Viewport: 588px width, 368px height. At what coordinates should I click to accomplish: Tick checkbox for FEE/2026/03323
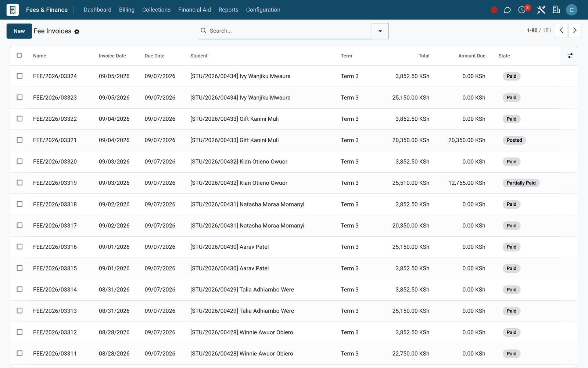click(19, 97)
